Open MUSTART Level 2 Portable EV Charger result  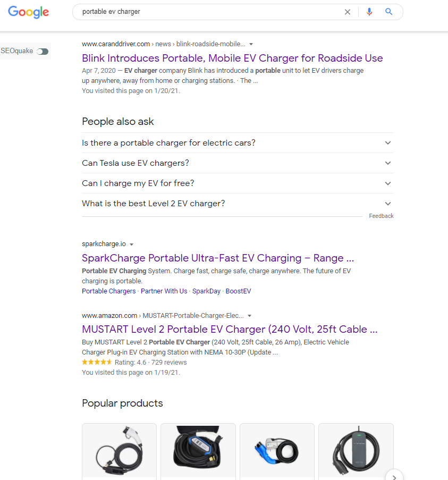tap(230, 330)
